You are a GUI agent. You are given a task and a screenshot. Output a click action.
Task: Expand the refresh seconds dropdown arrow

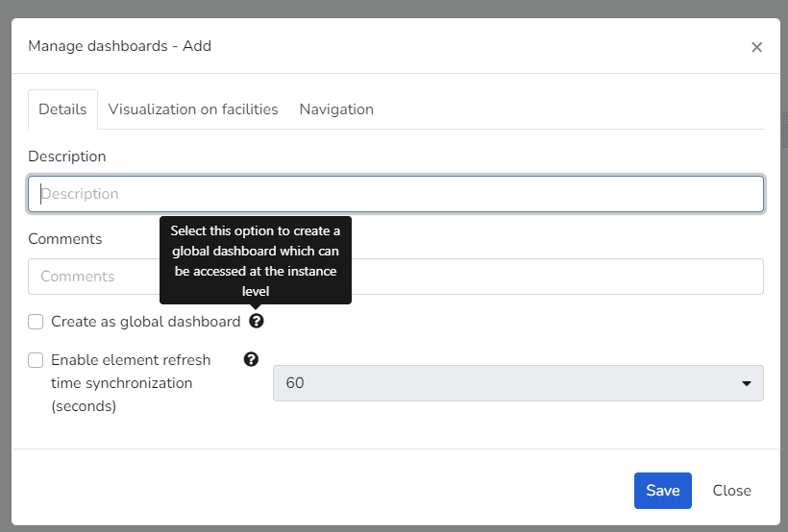tap(746, 383)
